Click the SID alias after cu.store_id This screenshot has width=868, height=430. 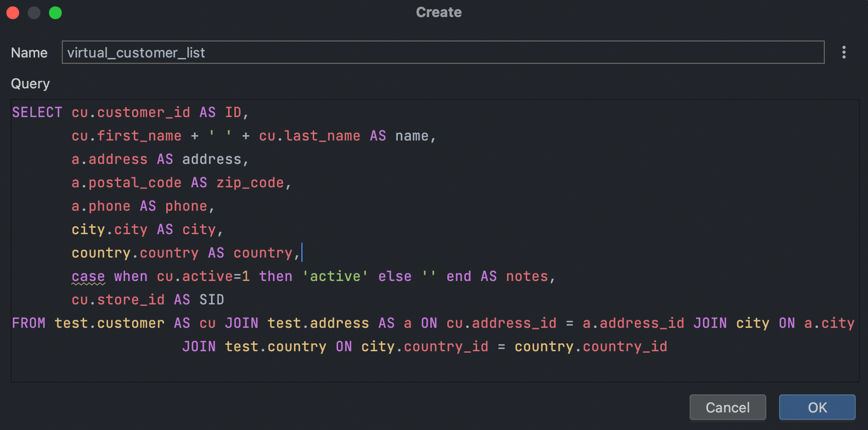pos(211,300)
